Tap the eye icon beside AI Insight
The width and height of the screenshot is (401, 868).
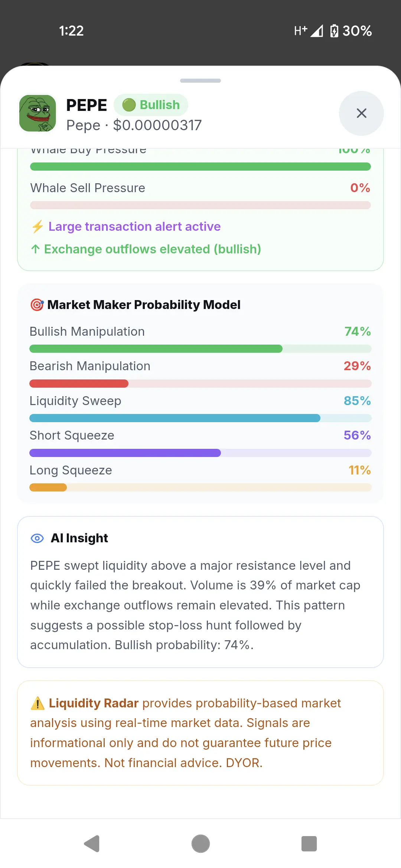pyautogui.click(x=37, y=538)
